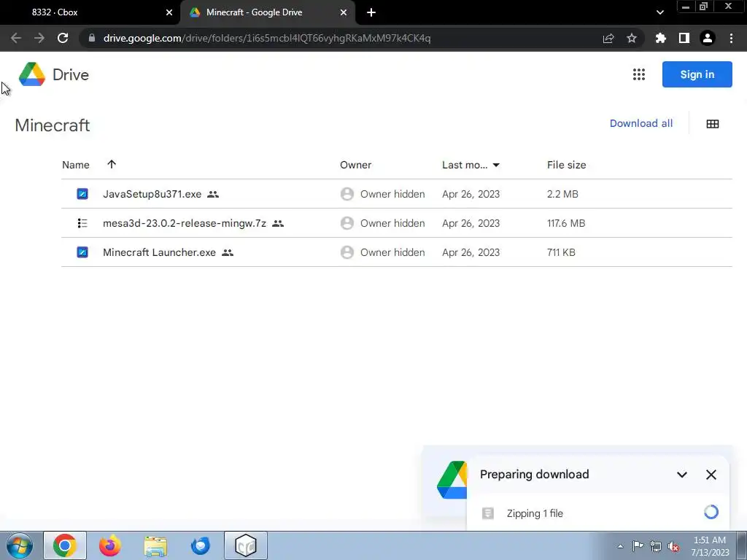Viewport: 747px width, 560px height.
Task: Click shared icon beside mesa3d archive
Action: click(x=278, y=223)
